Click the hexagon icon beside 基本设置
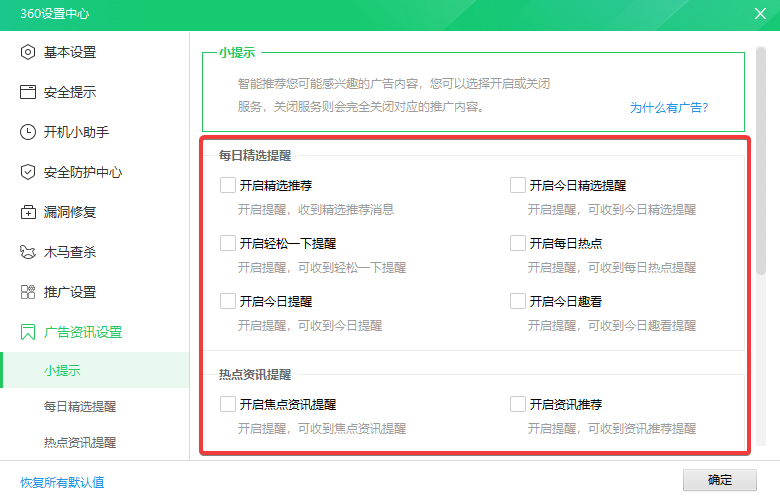The width and height of the screenshot is (780, 500). (28, 52)
